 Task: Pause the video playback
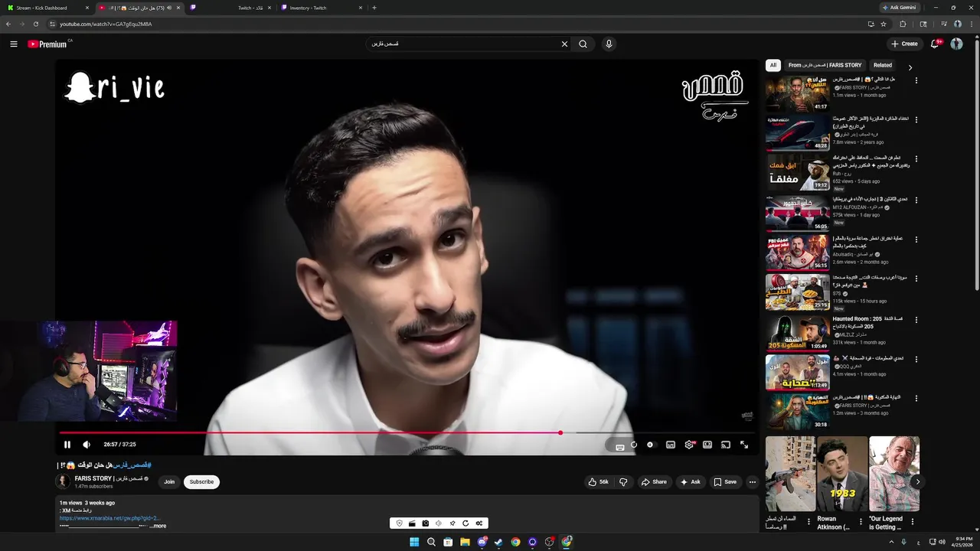pyautogui.click(x=67, y=445)
